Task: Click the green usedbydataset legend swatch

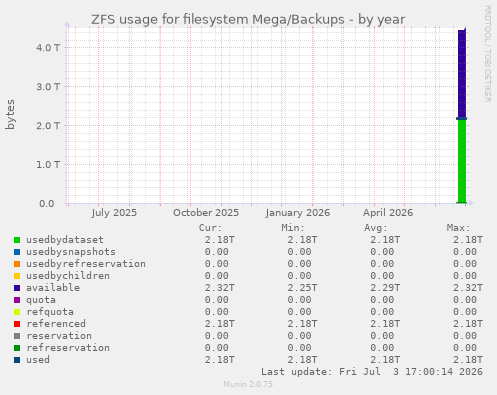Action: pyautogui.click(x=17, y=240)
